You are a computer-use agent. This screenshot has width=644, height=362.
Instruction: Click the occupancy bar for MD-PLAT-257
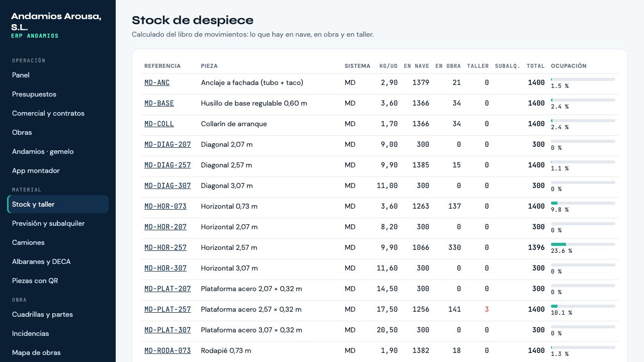pyautogui.click(x=583, y=306)
